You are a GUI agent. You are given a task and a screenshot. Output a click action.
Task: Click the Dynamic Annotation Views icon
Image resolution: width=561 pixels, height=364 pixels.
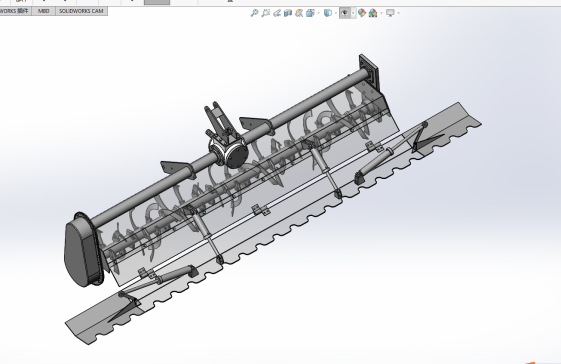[299, 13]
